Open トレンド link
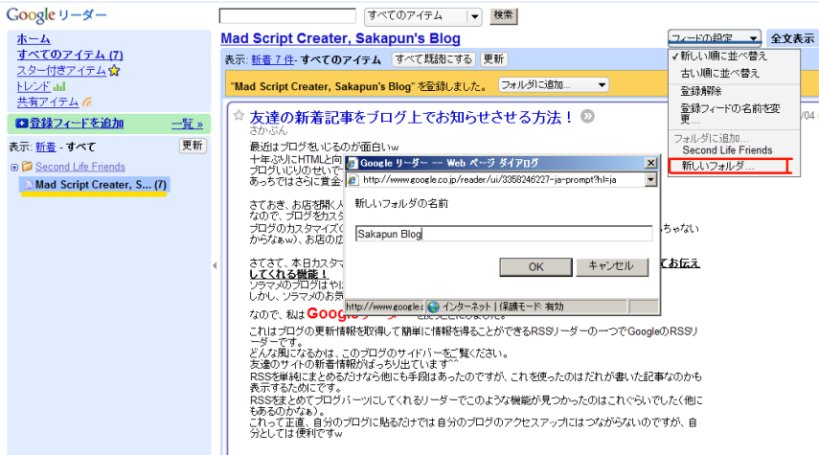Image resolution: width=819 pixels, height=455 pixels. tap(33, 87)
